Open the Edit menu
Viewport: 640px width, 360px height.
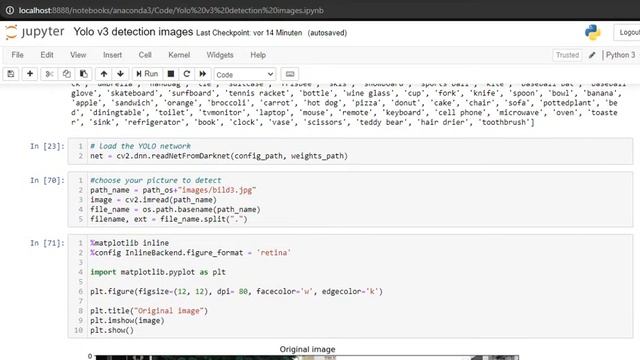[47, 55]
